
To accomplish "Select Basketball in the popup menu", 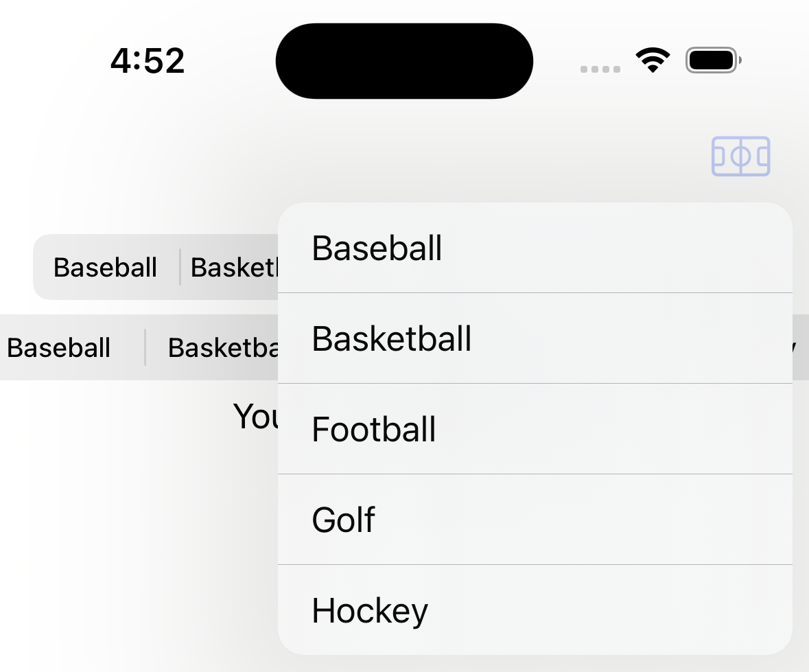I will coord(535,338).
